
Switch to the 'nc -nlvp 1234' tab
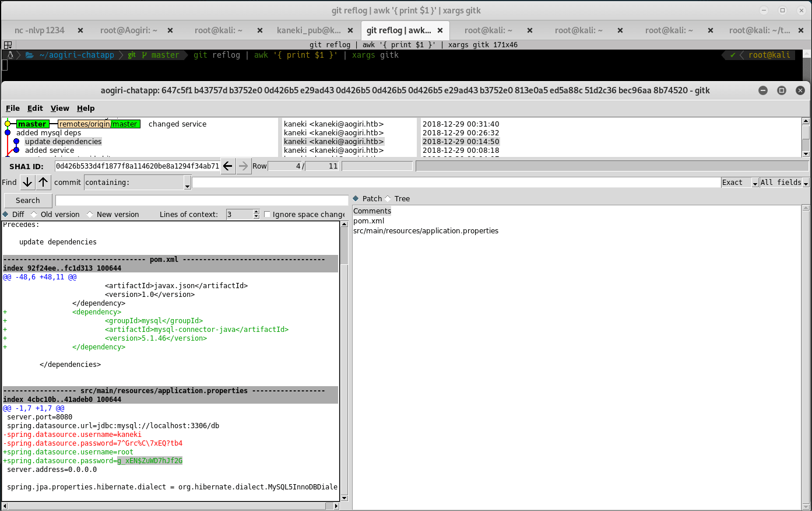click(40, 30)
